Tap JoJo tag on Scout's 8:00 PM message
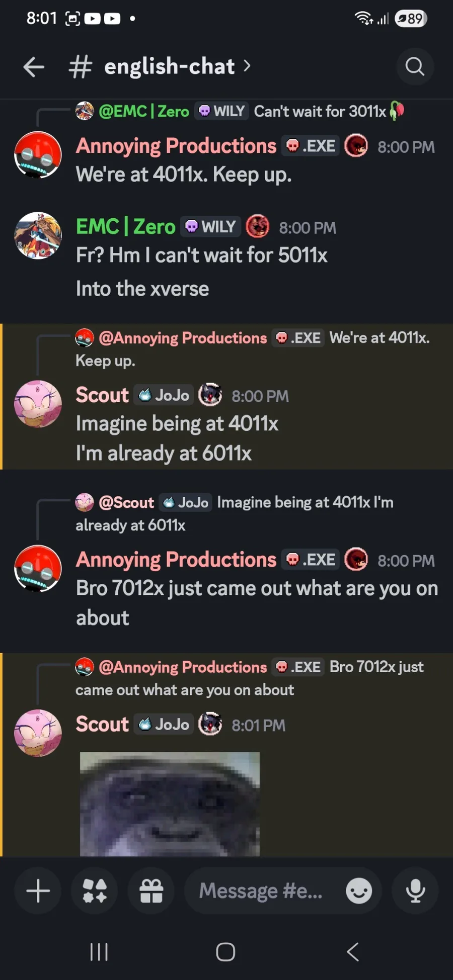 click(x=164, y=395)
